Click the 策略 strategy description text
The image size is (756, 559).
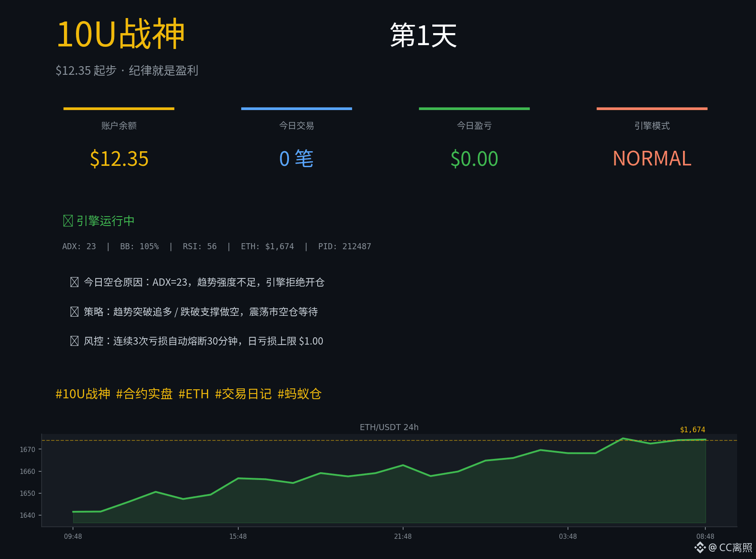200,312
